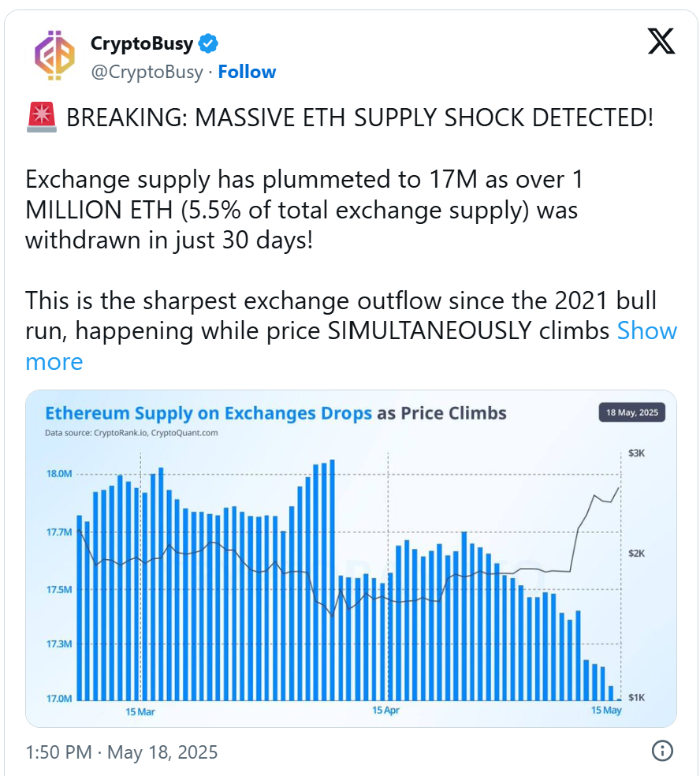Click the CryptoBusy display name
Viewport: 700px width, 776px height.
(x=142, y=43)
